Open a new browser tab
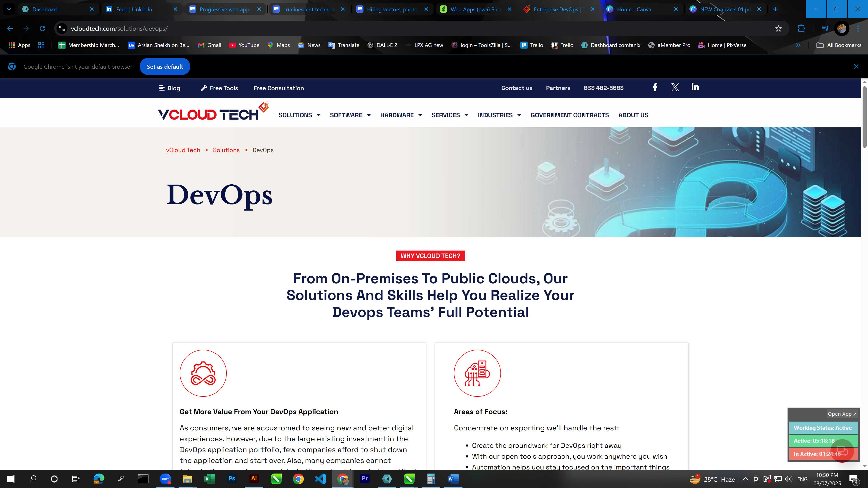 click(775, 9)
